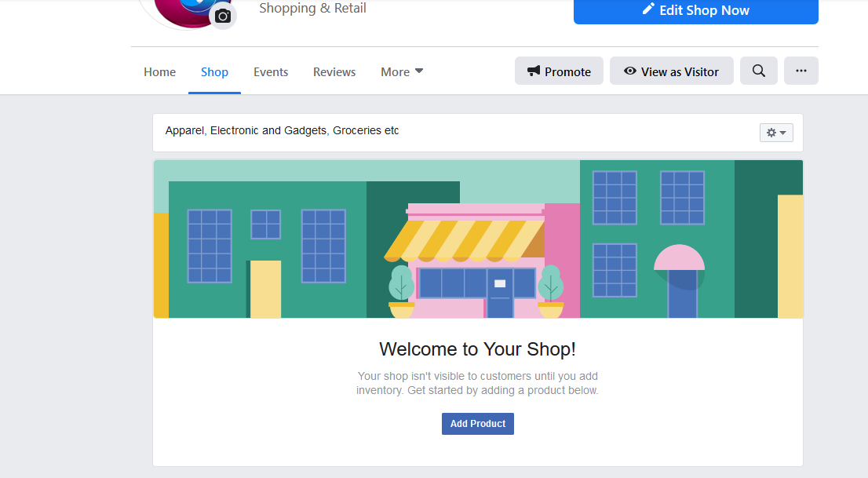Click the Apparel, Electronic and Gadgets description
The height and width of the screenshot is (478, 868).
[x=282, y=131]
